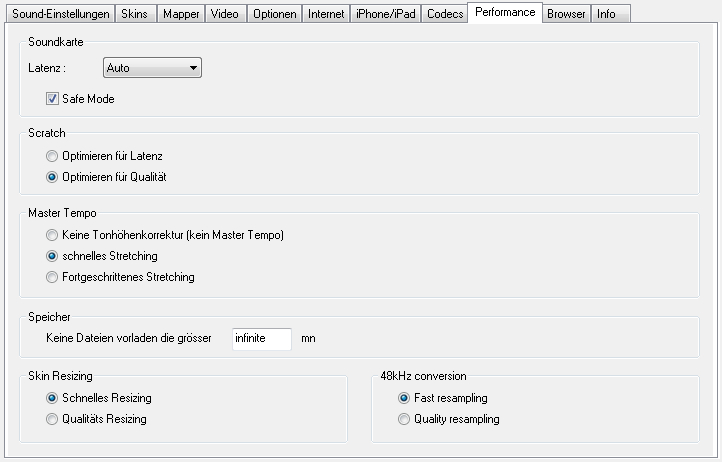This screenshot has width=722, height=462.
Task: Choose Keine Tonhöhenkorrektur radio button
Action: coord(53,235)
